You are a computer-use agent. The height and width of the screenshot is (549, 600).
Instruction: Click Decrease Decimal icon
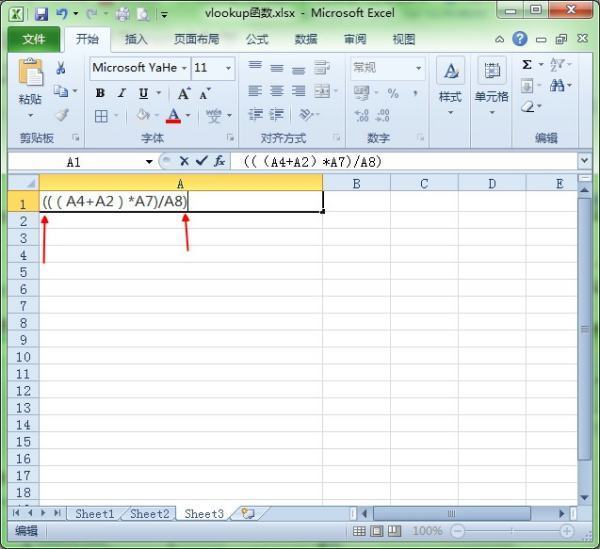[x=383, y=116]
